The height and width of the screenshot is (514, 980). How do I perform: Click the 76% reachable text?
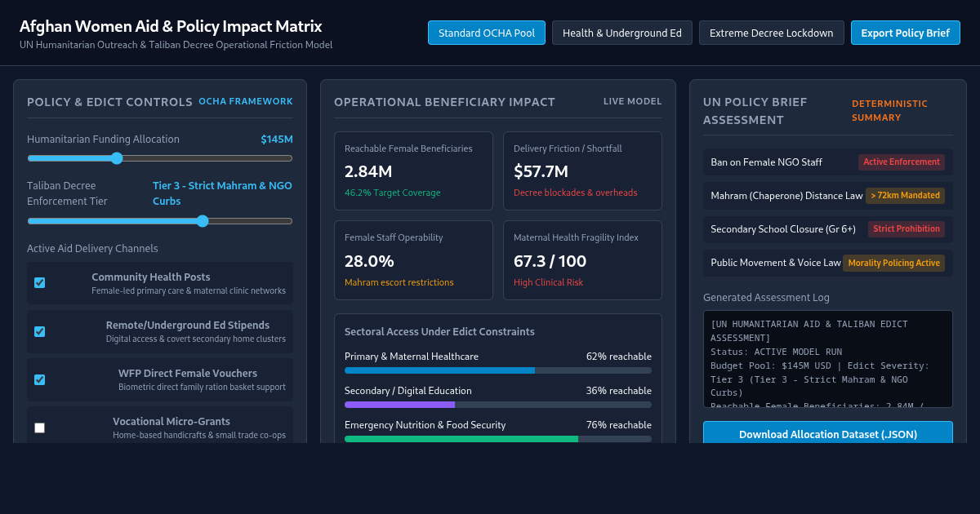[618, 425]
